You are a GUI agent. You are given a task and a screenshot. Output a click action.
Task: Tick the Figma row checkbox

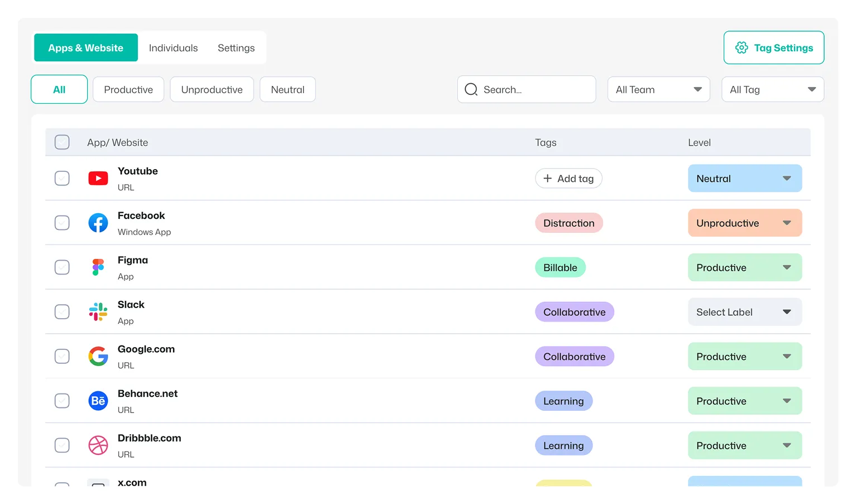[x=62, y=267]
